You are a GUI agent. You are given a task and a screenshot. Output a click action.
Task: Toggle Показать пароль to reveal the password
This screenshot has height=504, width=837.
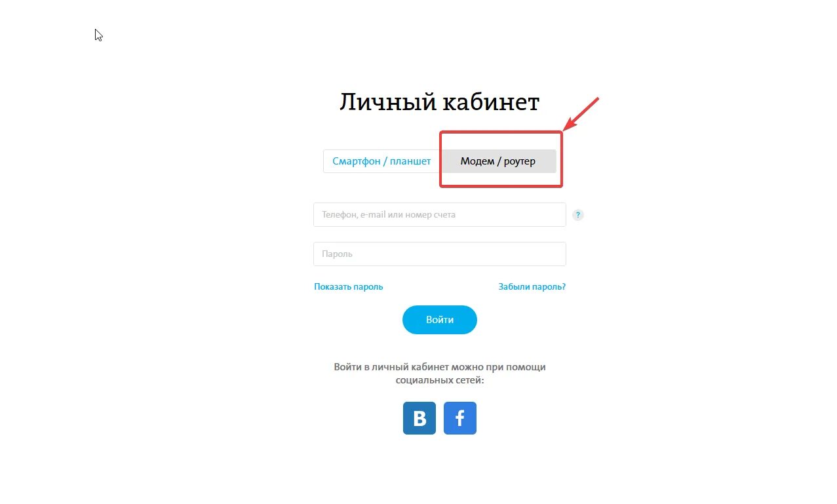click(x=348, y=286)
